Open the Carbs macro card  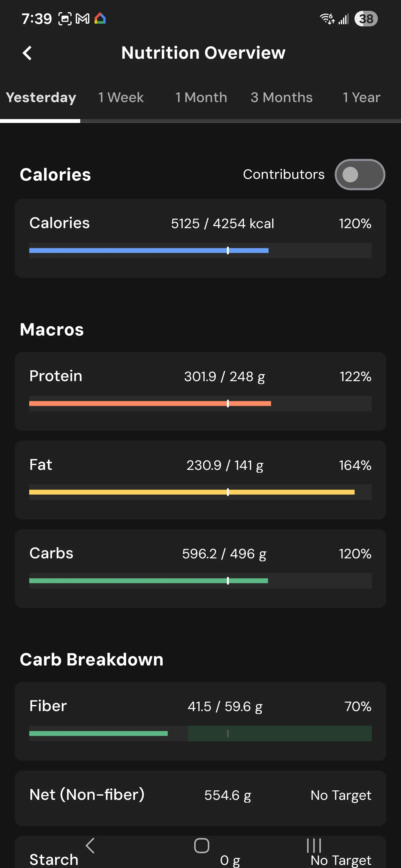200,568
